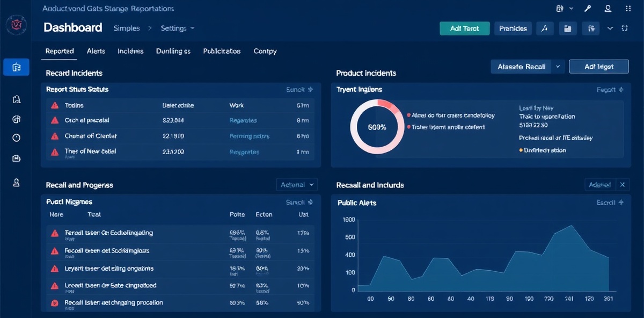Click 'Eanoit' link in Report Sturs Statuts panel
Viewport: 644px width, 318px height.
pos(299,90)
